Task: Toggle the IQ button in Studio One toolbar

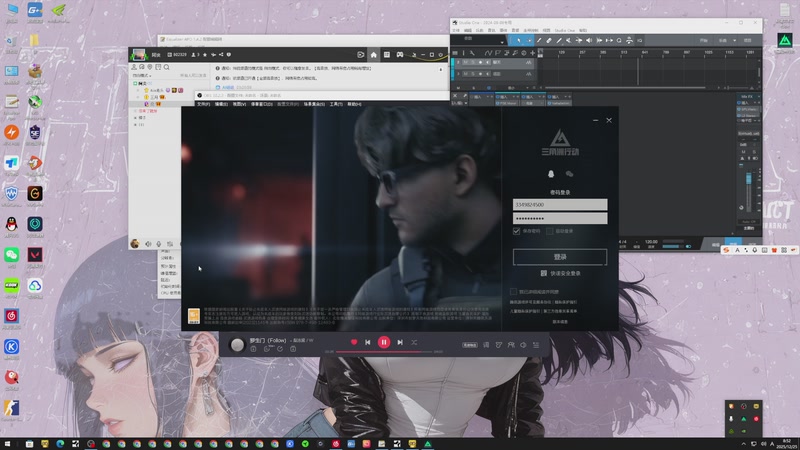Action: pyautogui.click(x=639, y=40)
